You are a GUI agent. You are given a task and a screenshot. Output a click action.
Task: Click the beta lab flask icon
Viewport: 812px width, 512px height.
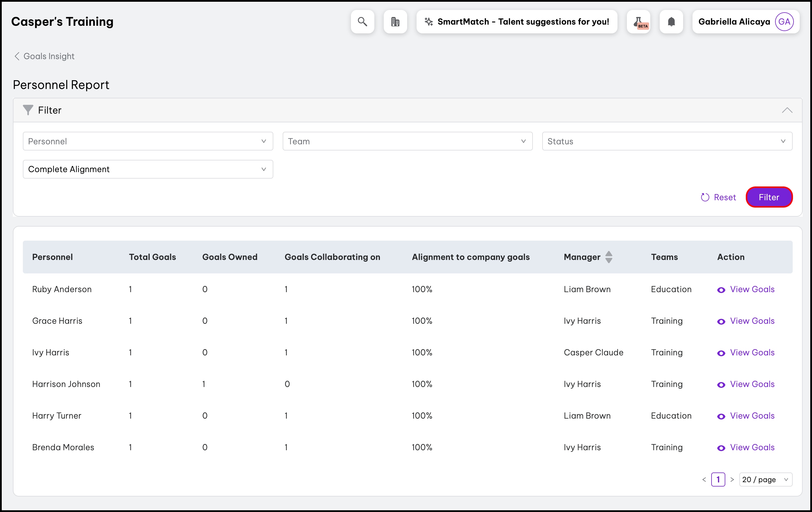tap(638, 22)
